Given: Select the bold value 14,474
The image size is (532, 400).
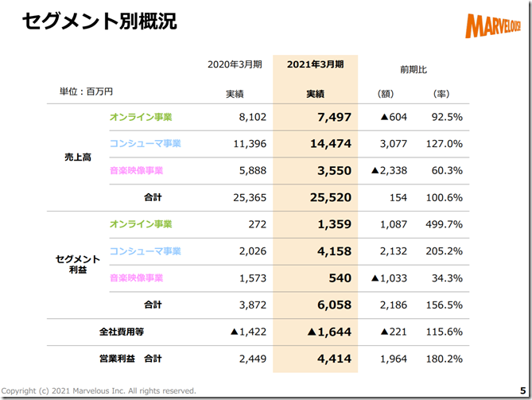Looking at the screenshot, I should pyautogui.click(x=331, y=144).
